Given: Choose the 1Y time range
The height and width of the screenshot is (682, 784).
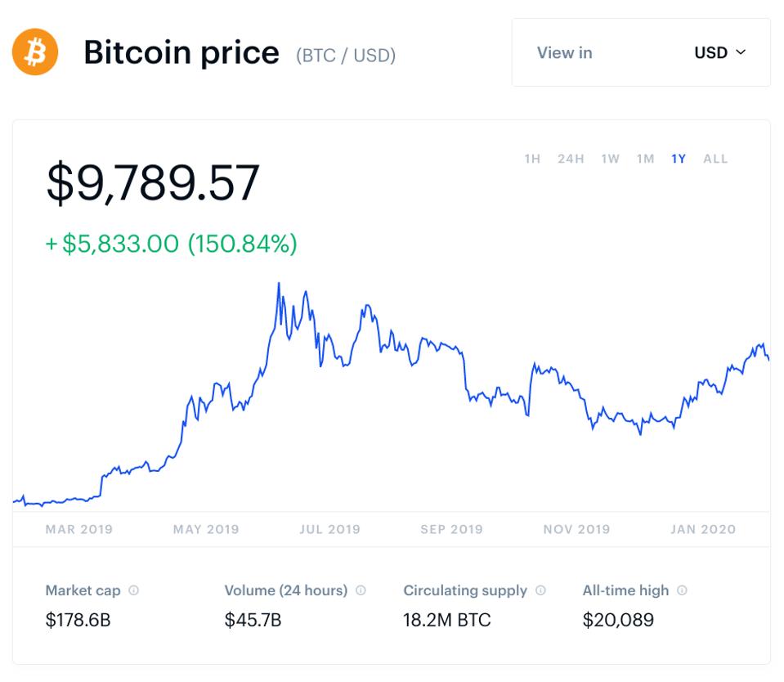Looking at the screenshot, I should [679, 159].
